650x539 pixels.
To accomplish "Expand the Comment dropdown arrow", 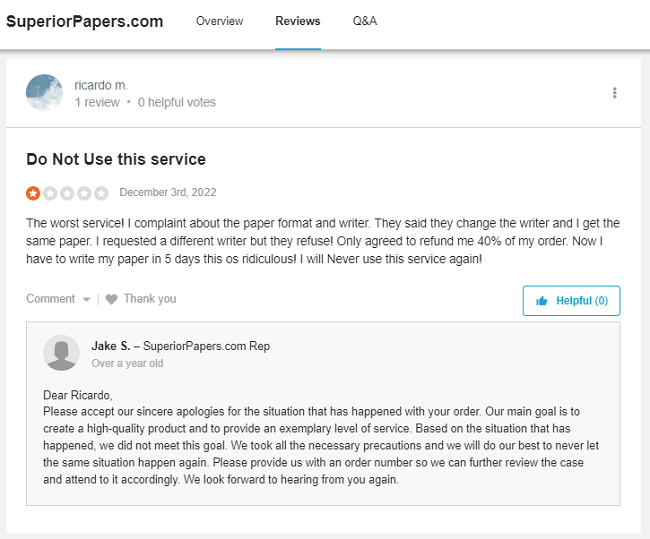I will [87, 299].
